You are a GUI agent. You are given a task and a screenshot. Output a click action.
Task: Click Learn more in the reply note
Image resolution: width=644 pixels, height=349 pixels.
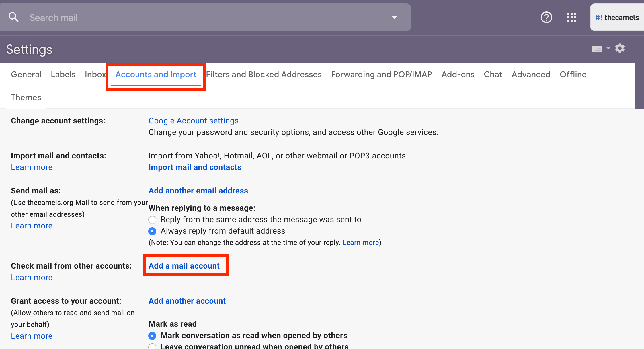tap(361, 243)
